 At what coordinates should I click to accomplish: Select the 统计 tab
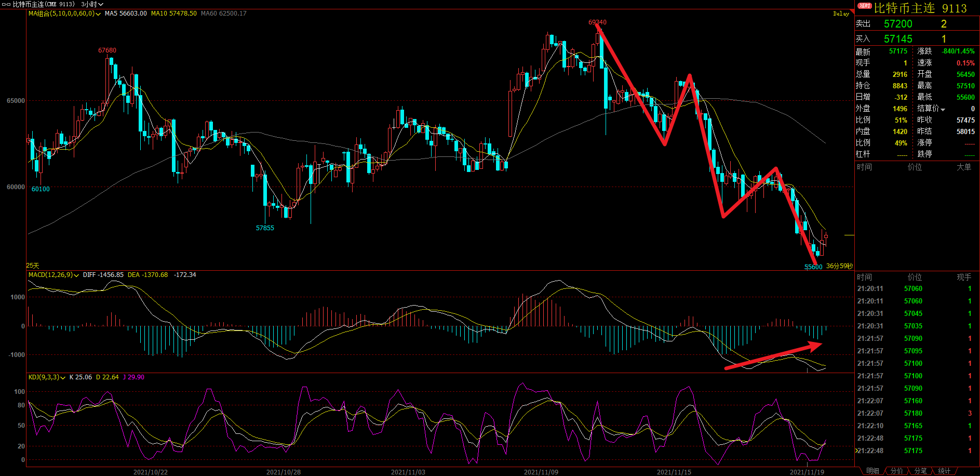pyautogui.click(x=944, y=471)
